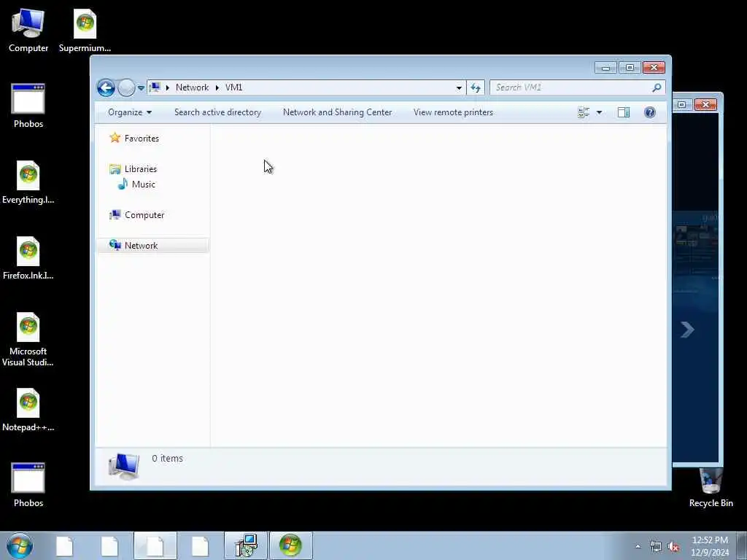Click the Network breadcrumb in address bar

(x=192, y=87)
